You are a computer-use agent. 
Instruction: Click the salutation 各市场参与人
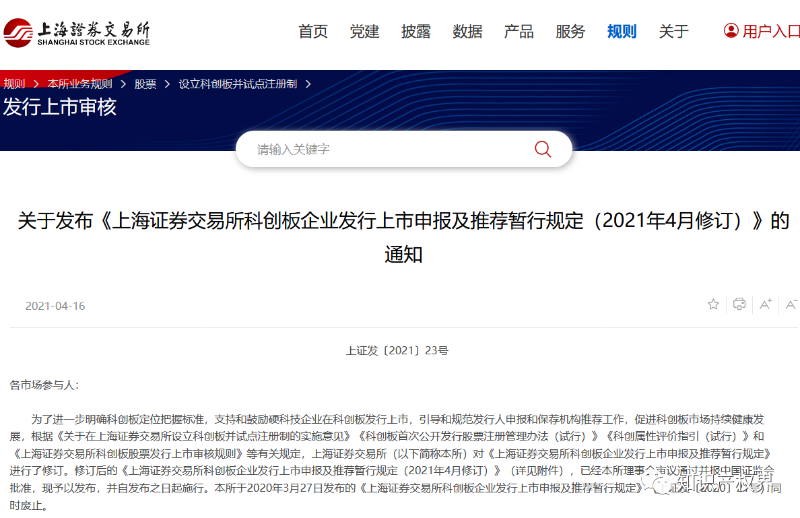pos(44,385)
